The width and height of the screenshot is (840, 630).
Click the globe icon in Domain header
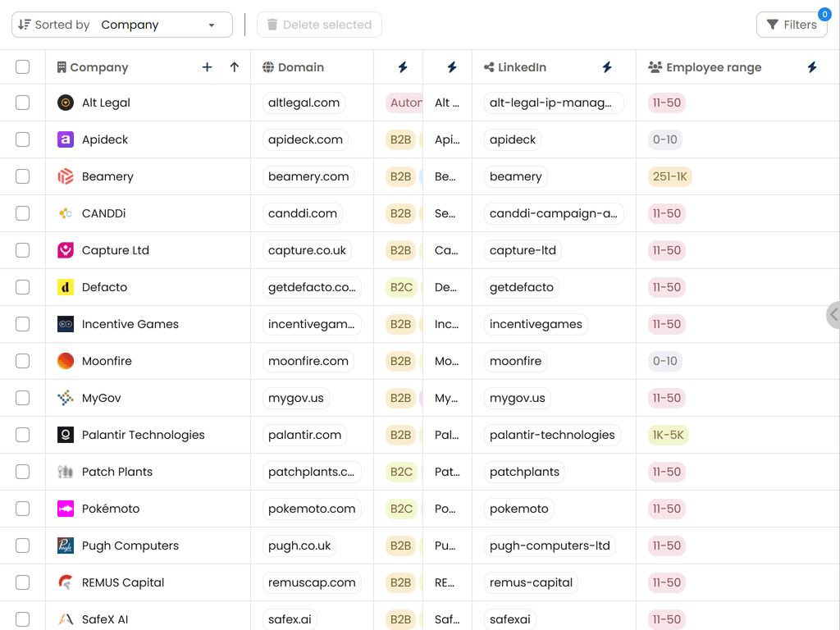click(x=268, y=67)
